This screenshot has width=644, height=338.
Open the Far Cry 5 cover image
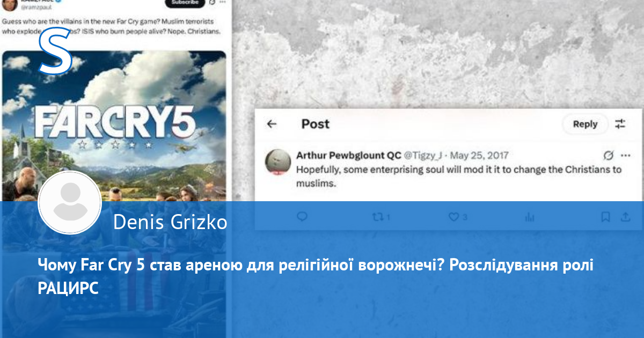[114, 123]
